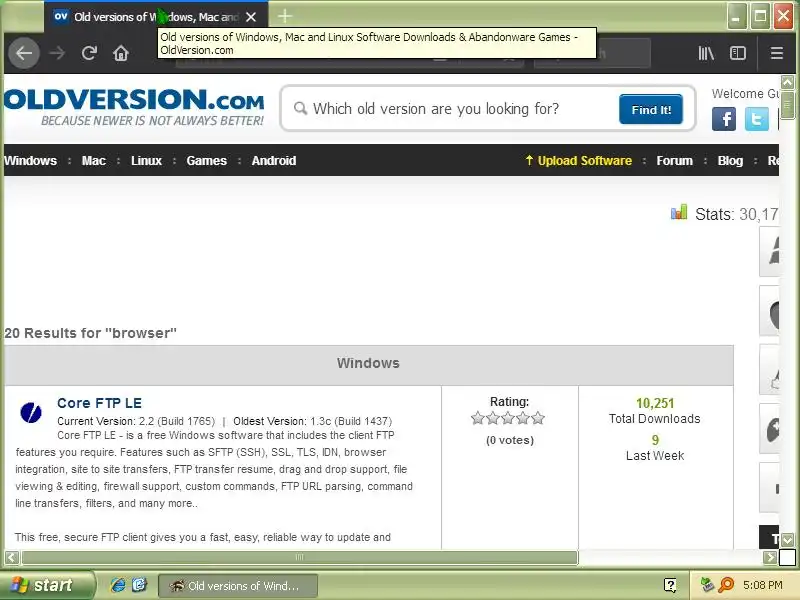Image resolution: width=800 pixels, height=600 pixels.
Task: Click the first rating star for Core FTP LE
Action: [x=478, y=418]
